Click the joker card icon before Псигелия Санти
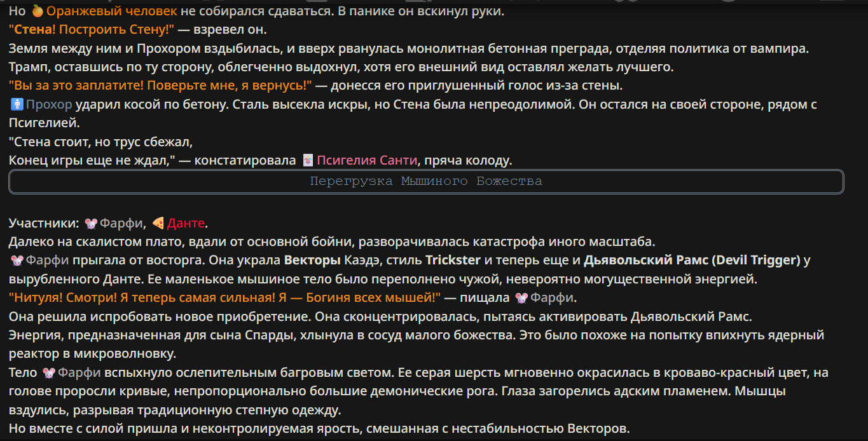Image resolution: width=868 pixels, height=441 pixels. point(308,160)
